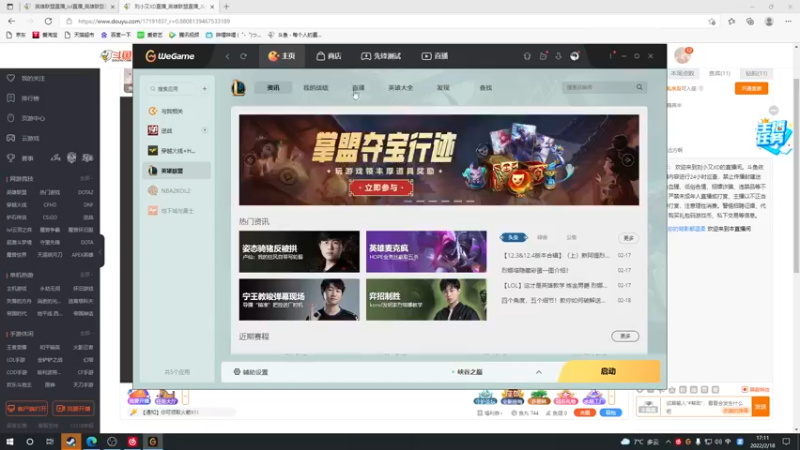Click the WeGame back arrow
800x450 pixels.
(228, 56)
